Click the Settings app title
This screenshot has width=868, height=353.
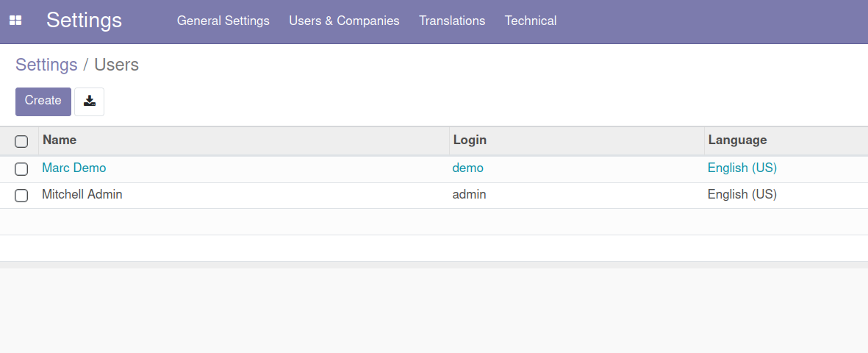pos(84,21)
